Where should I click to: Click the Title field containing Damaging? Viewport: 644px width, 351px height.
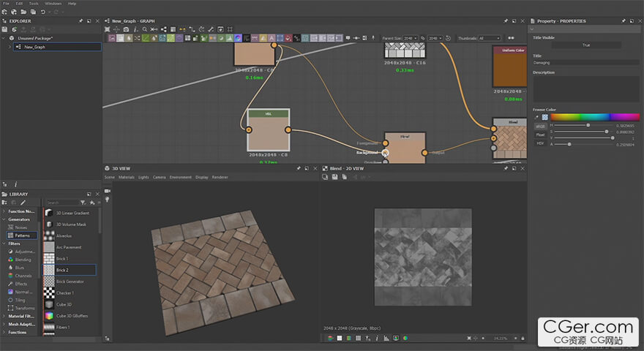[585, 63]
